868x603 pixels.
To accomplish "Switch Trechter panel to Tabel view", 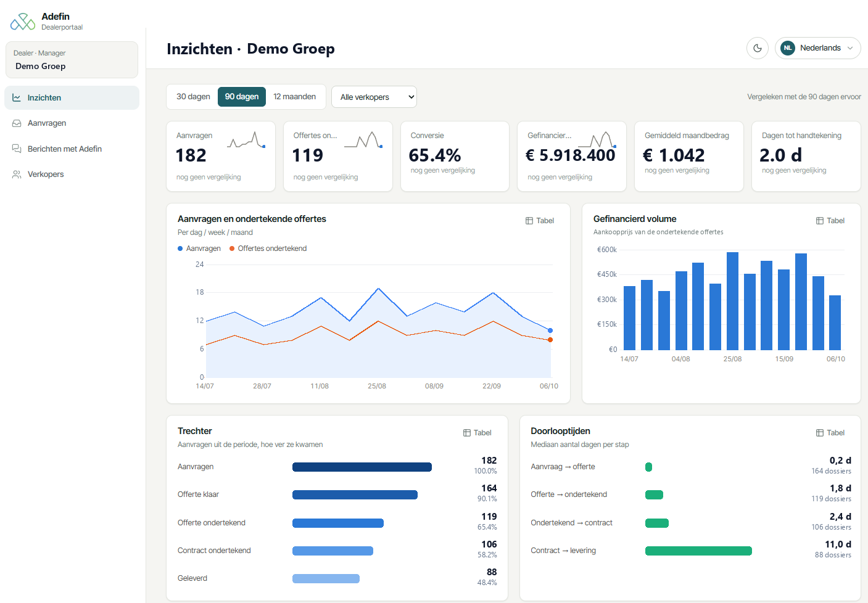I will point(477,433).
